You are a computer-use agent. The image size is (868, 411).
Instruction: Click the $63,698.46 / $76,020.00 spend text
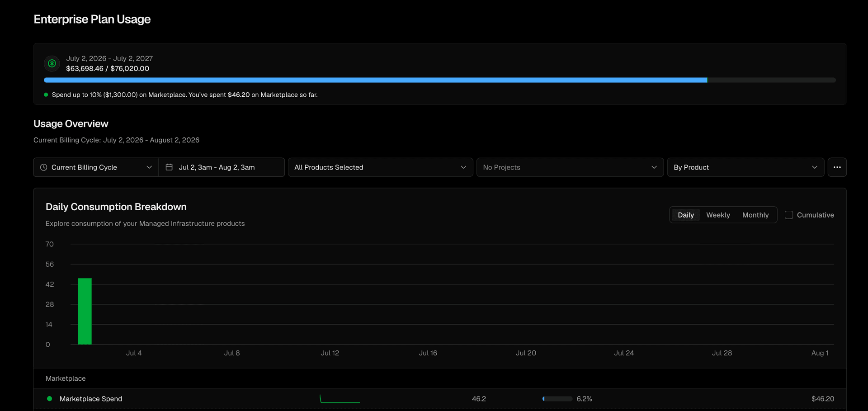pos(108,69)
